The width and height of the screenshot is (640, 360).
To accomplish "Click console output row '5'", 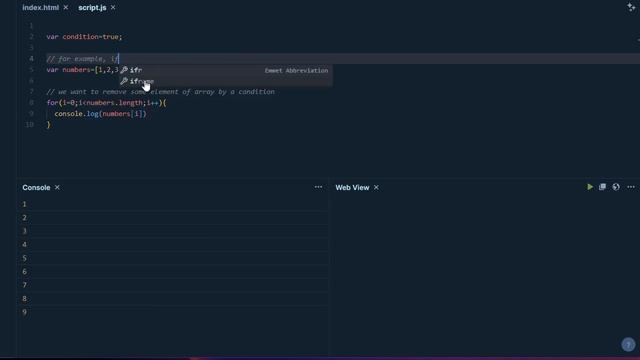I will pyautogui.click(x=173, y=258).
